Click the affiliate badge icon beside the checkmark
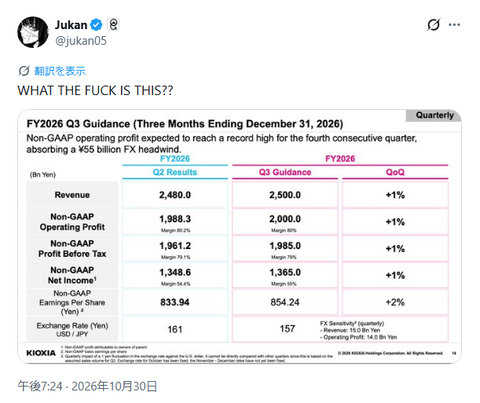The image size is (480, 403). coord(113,25)
